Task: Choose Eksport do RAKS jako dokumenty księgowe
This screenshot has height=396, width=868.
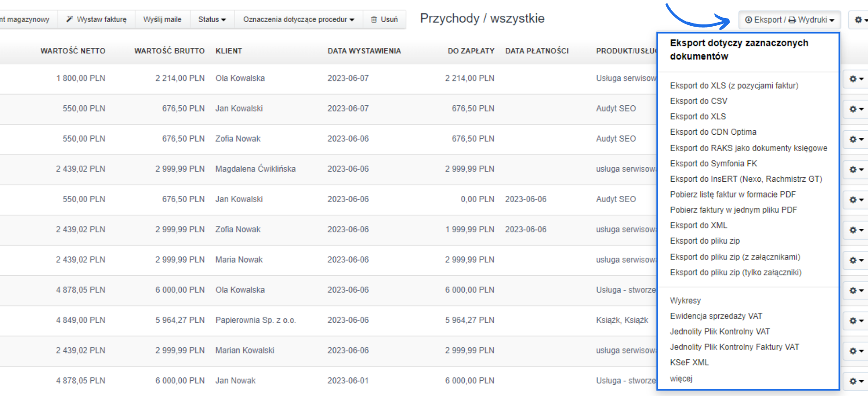Action: 749,148
